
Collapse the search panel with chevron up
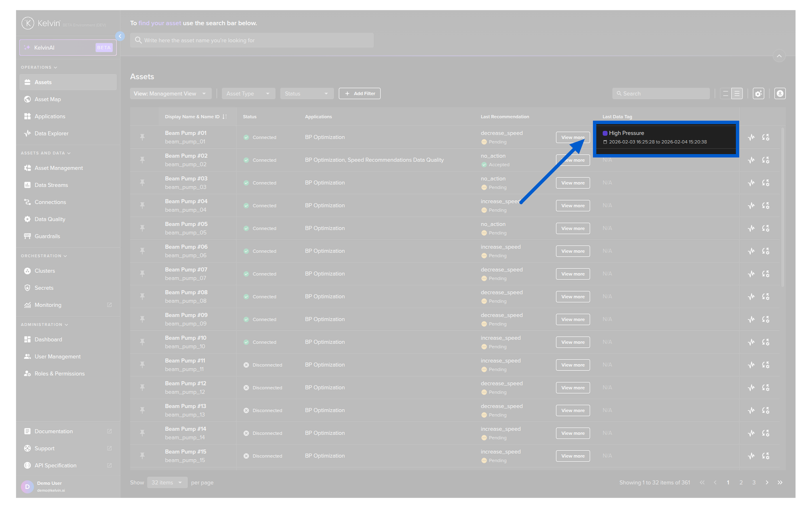779,56
